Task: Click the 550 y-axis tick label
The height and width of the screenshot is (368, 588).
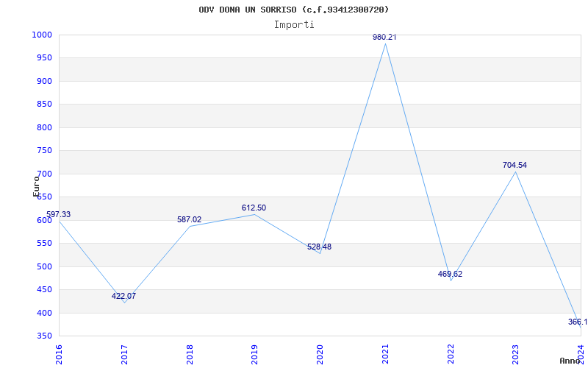Action: (44, 244)
